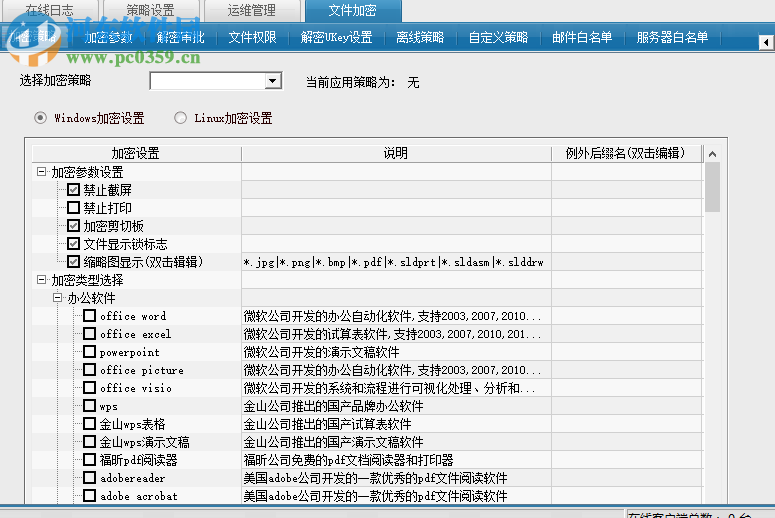The height and width of the screenshot is (518, 775).
Task: Toggle the 加密剪切板 checkbox
Action: [x=73, y=226]
